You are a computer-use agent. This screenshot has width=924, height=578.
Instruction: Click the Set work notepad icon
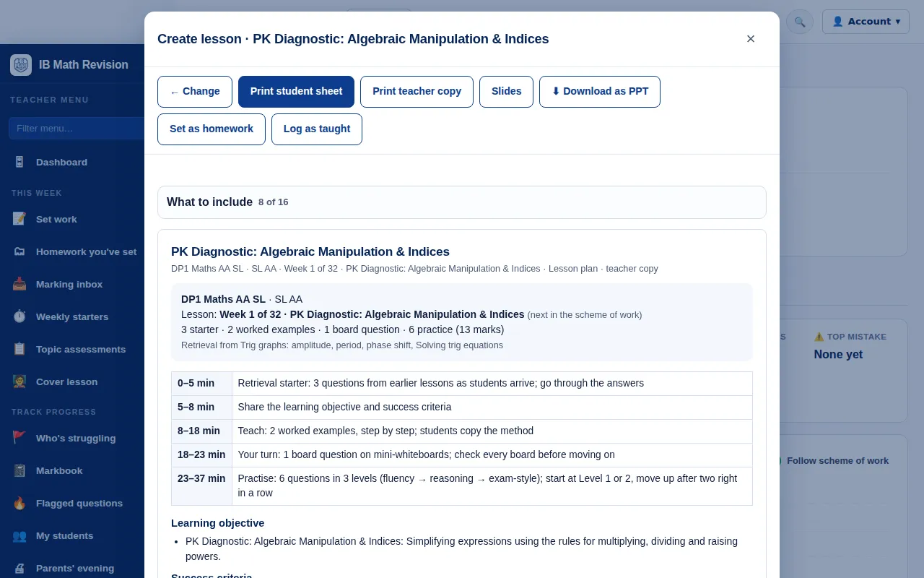(19, 219)
